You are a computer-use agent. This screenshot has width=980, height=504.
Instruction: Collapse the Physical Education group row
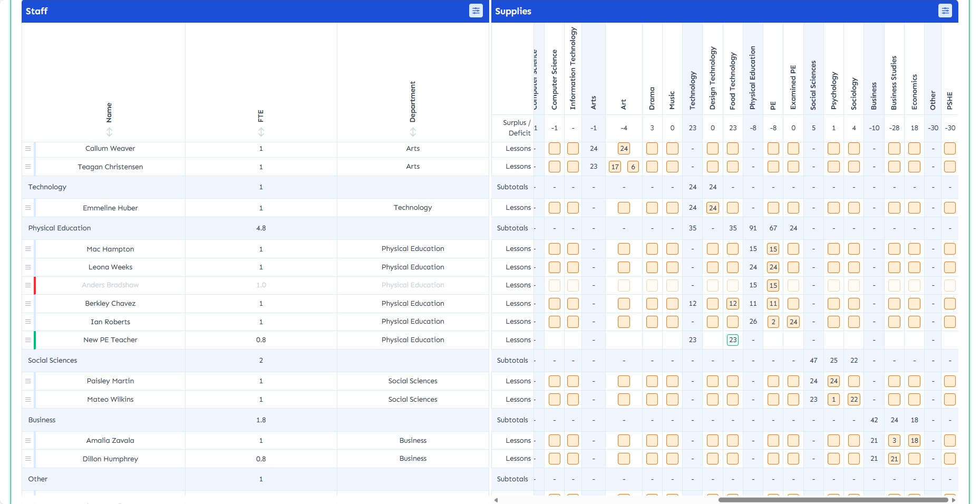pyautogui.click(x=60, y=228)
